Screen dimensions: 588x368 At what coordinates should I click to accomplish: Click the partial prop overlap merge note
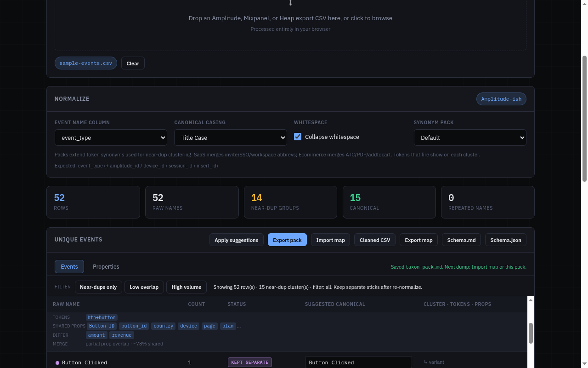124,344
